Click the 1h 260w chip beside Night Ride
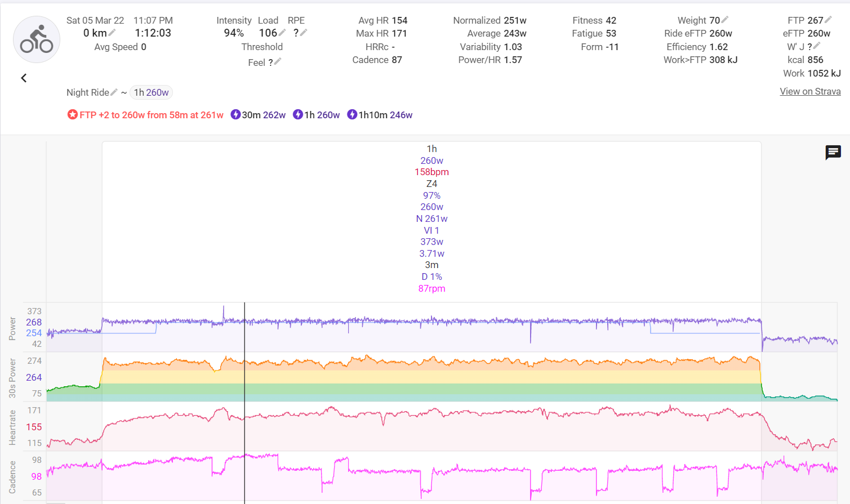850x504 pixels. (x=151, y=92)
